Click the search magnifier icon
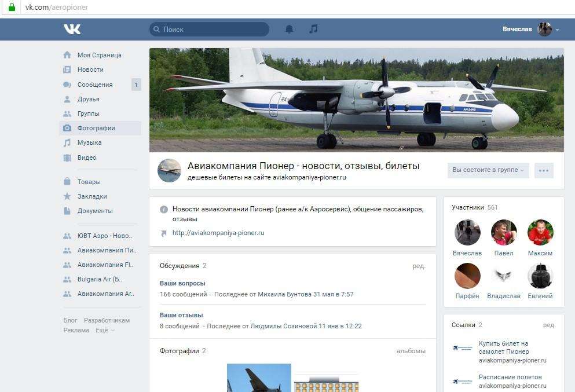The width and height of the screenshot is (575, 392). [x=156, y=30]
